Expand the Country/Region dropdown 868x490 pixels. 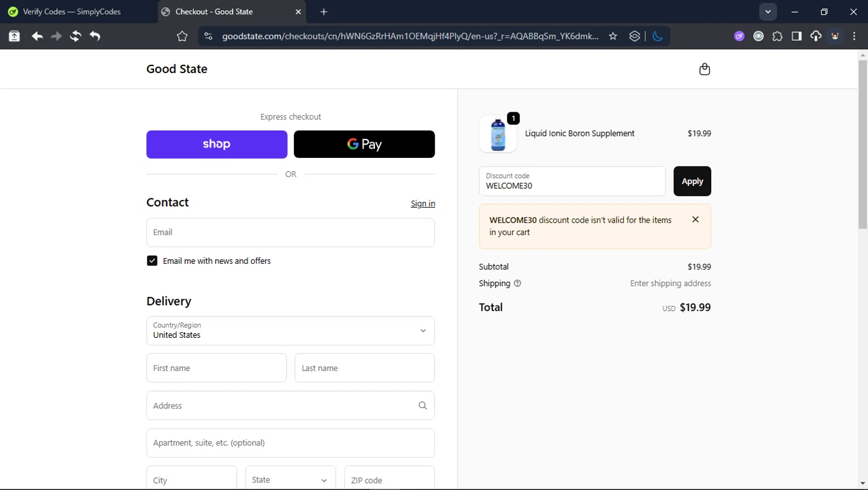pos(290,331)
